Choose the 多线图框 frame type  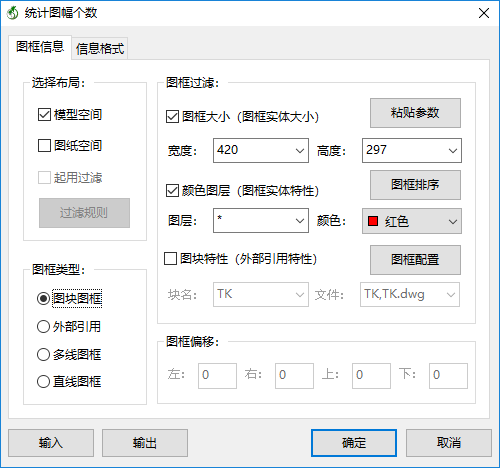(43, 355)
